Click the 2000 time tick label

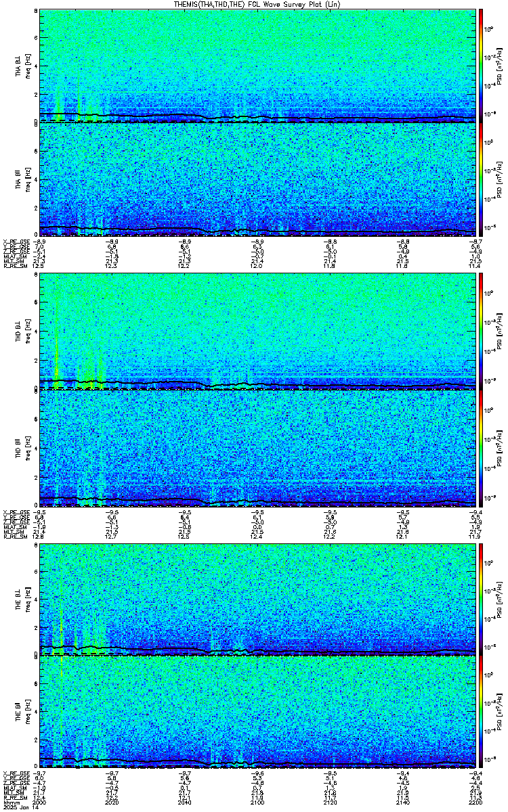click(40, 802)
